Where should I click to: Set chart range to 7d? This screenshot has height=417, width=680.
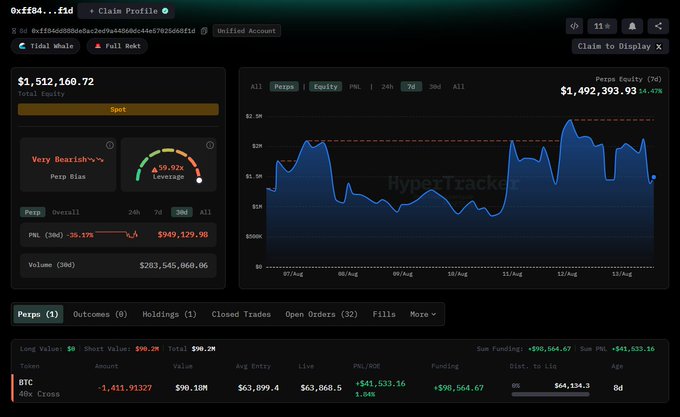click(411, 87)
